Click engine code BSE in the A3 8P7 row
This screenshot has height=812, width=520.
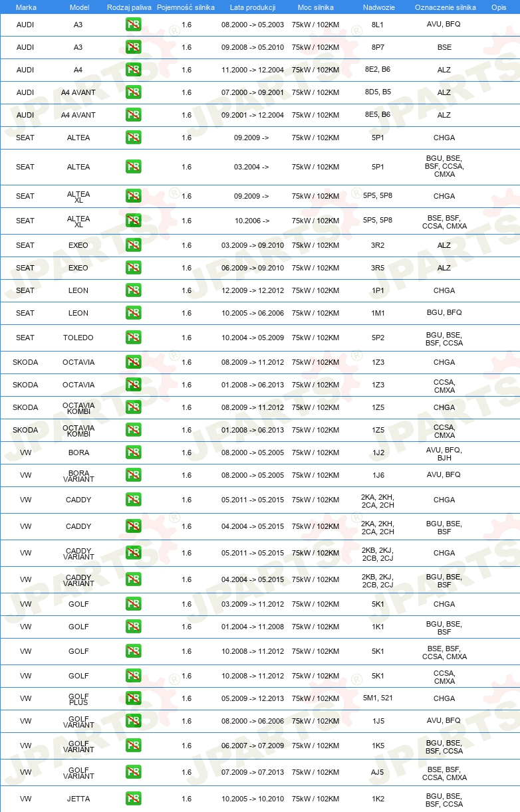444,48
